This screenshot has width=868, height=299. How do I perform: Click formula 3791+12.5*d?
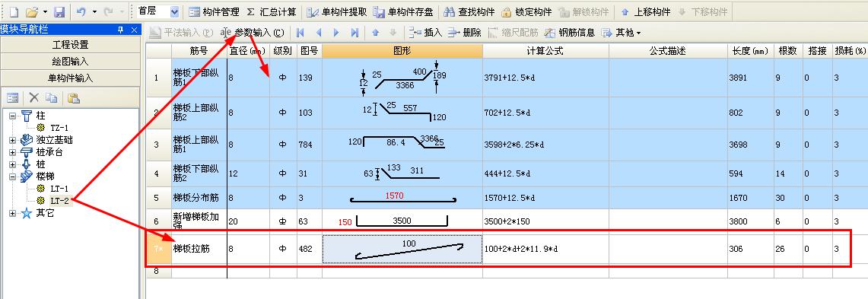click(x=545, y=78)
